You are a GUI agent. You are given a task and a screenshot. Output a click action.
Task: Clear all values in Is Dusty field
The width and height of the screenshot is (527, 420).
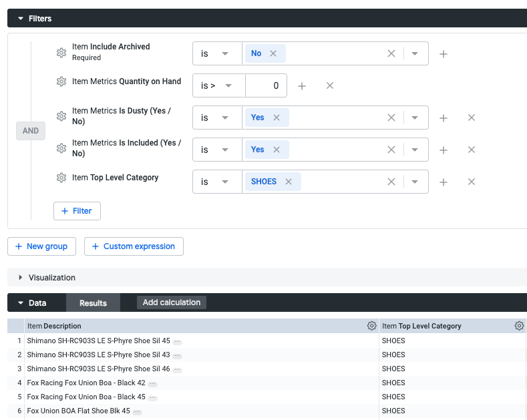pos(391,118)
